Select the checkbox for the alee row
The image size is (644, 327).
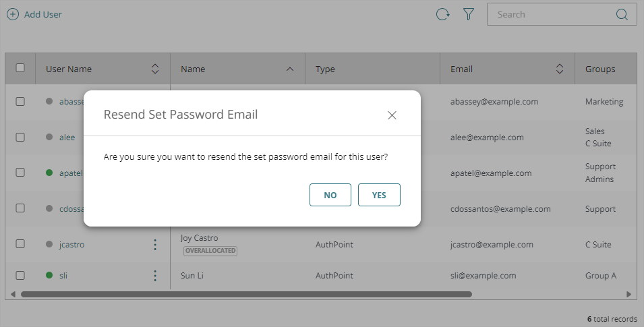pyautogui.click(x=20, y=137)
